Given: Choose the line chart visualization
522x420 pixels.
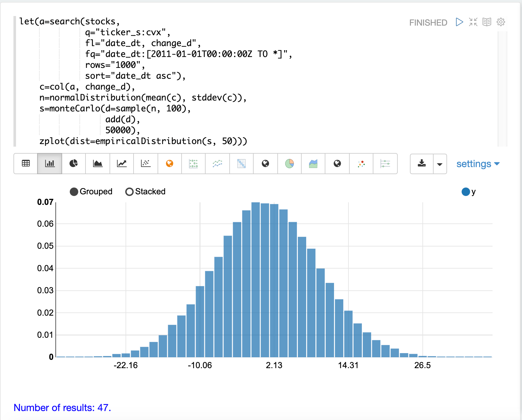Looking at the screenshot, I should coord(121,164).
